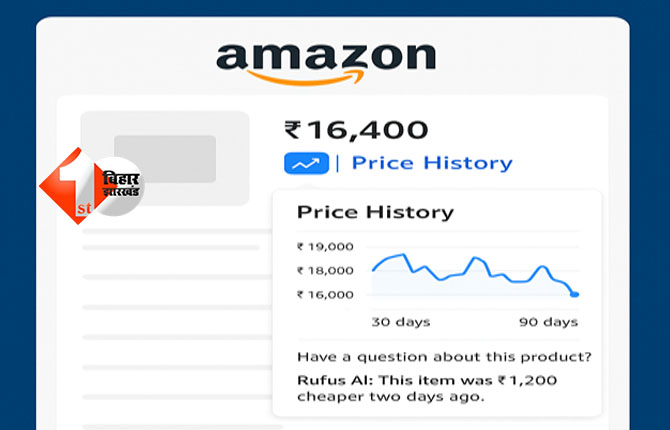Click "Have a question about this product?"

click(x=444, y=357)
